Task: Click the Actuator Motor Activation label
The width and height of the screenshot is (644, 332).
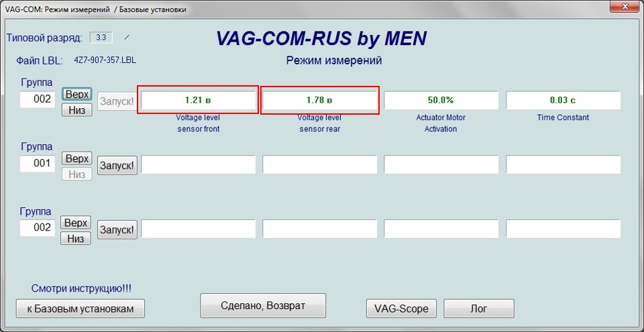Action: point(441,123)
